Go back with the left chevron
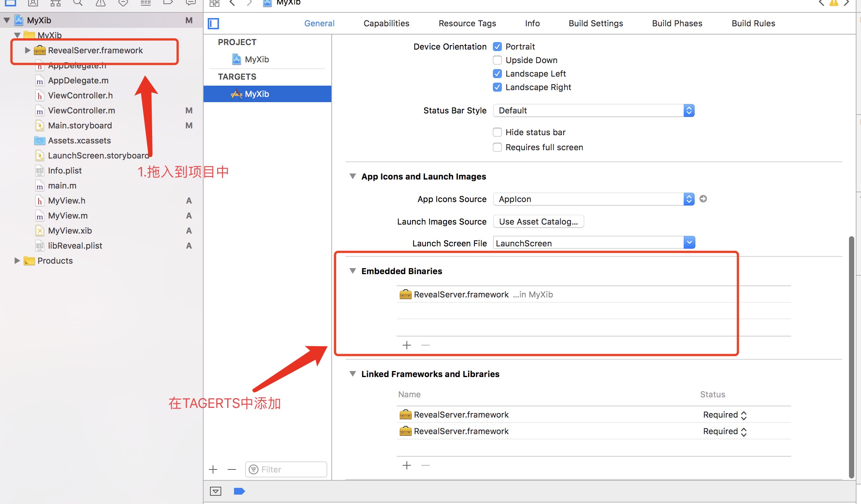The height and width of the screenshot is (504, 861). click(x=233, y=3)
